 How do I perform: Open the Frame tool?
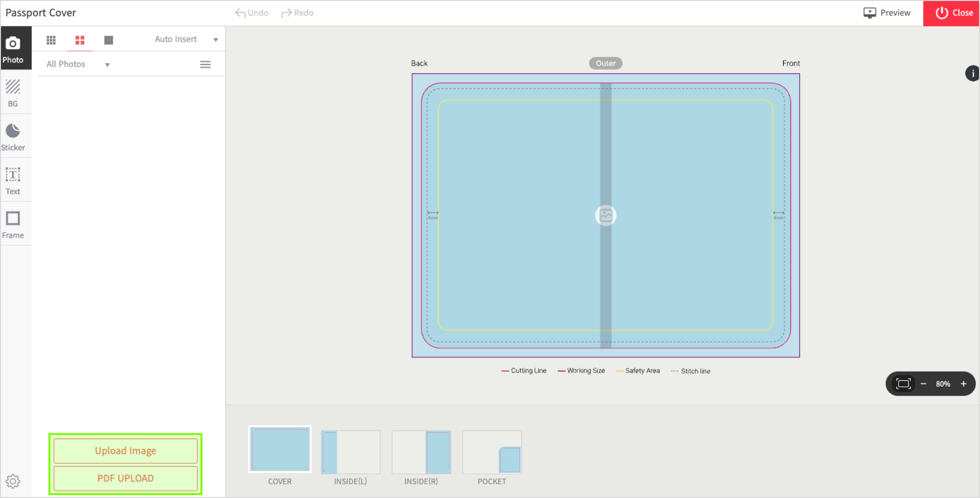point(13,224)
